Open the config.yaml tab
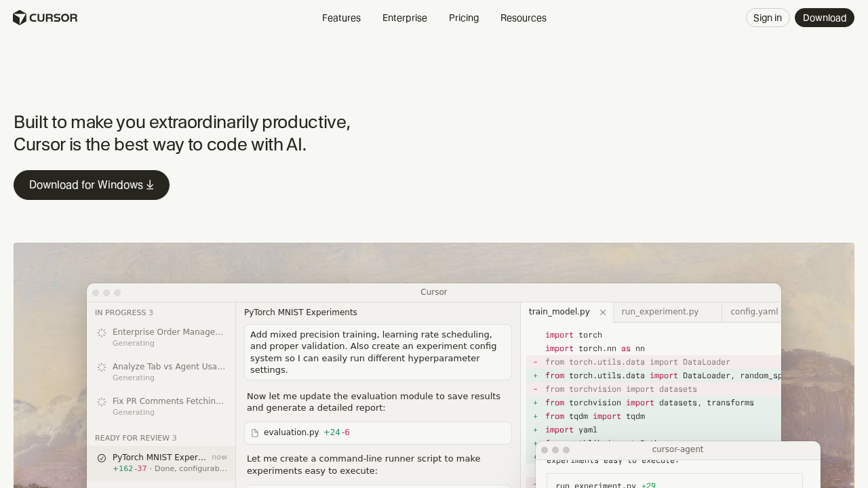 point(753,312)
